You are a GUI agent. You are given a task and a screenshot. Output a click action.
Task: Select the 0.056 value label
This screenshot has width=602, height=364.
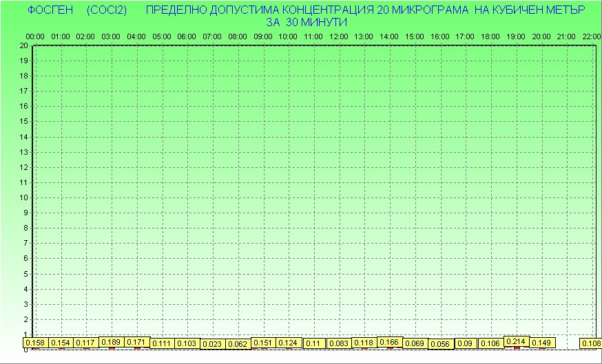[x=440, y=344]
